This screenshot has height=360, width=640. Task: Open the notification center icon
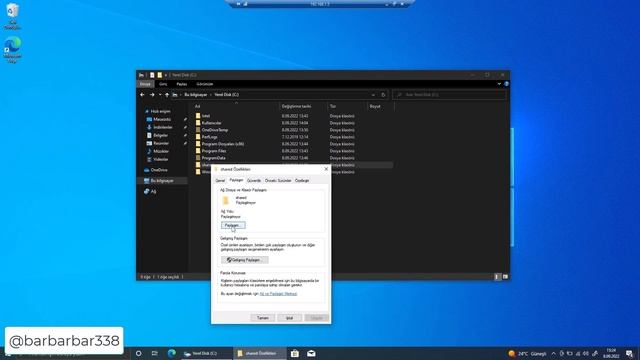coord(629,353)
